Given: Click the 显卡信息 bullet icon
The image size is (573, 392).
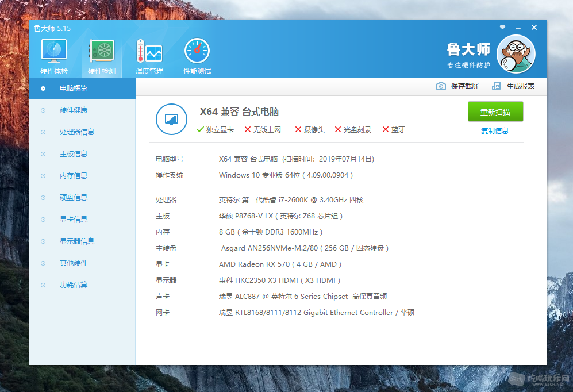Looking at the screenshot, I should pos(43,220).
